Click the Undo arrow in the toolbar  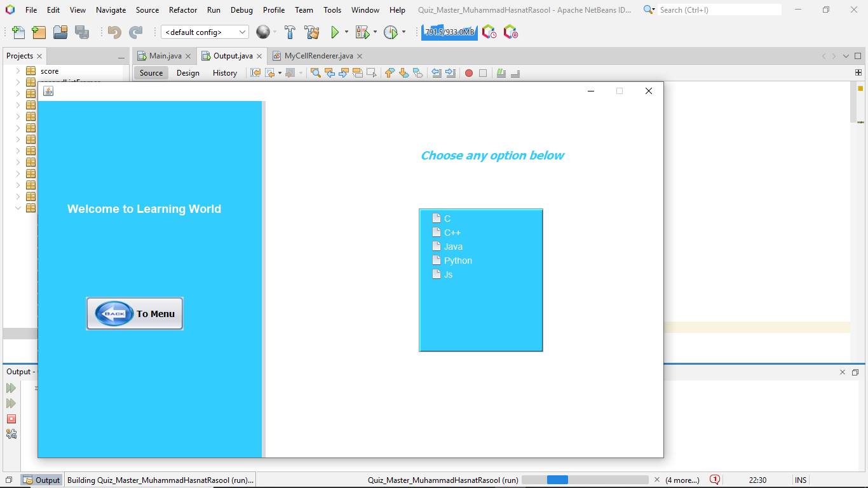point(114,32)
